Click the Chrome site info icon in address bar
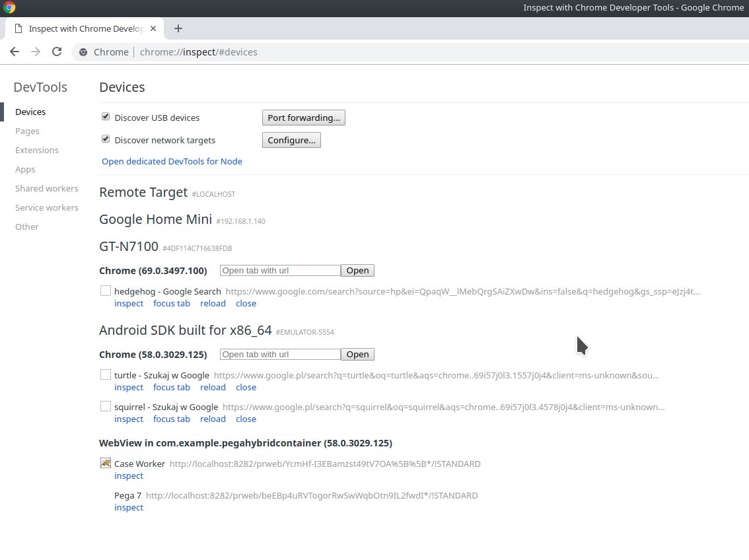The image size is (749, 560). (83, 52)
